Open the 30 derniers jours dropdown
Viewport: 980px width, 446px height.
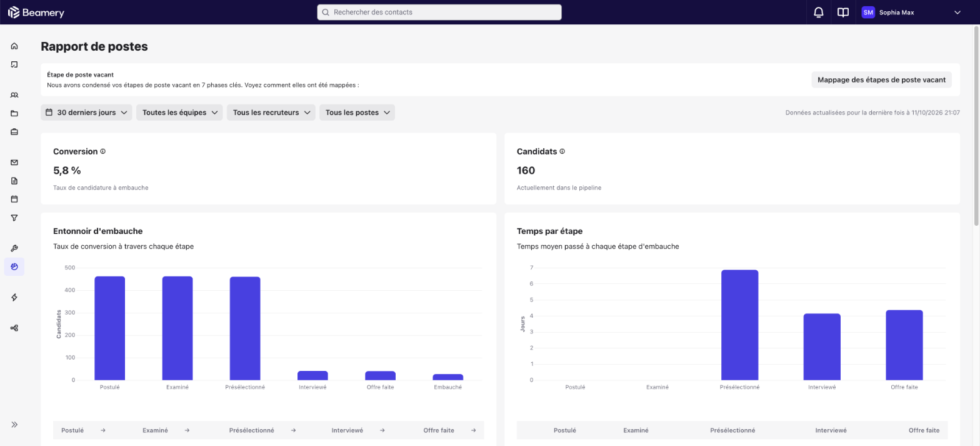tap(86, 113)
